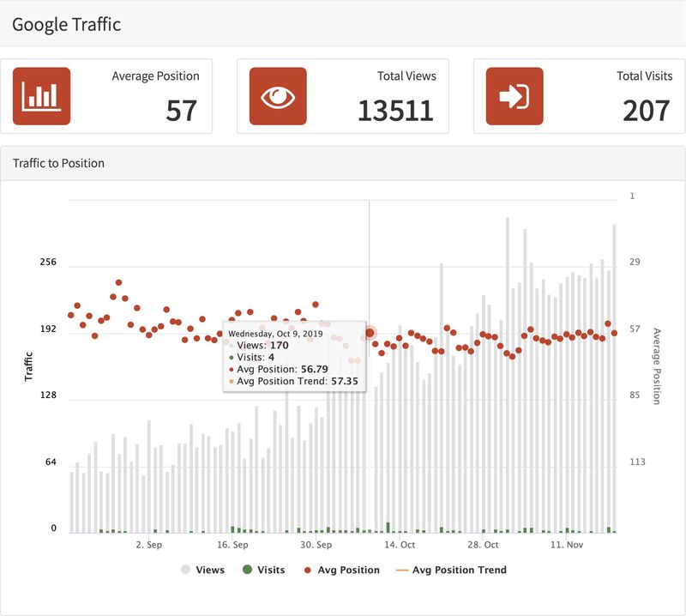Click the 28. Oct x-axis label
The height and width of the screenshot is (616, 686).
click(483, 545)
